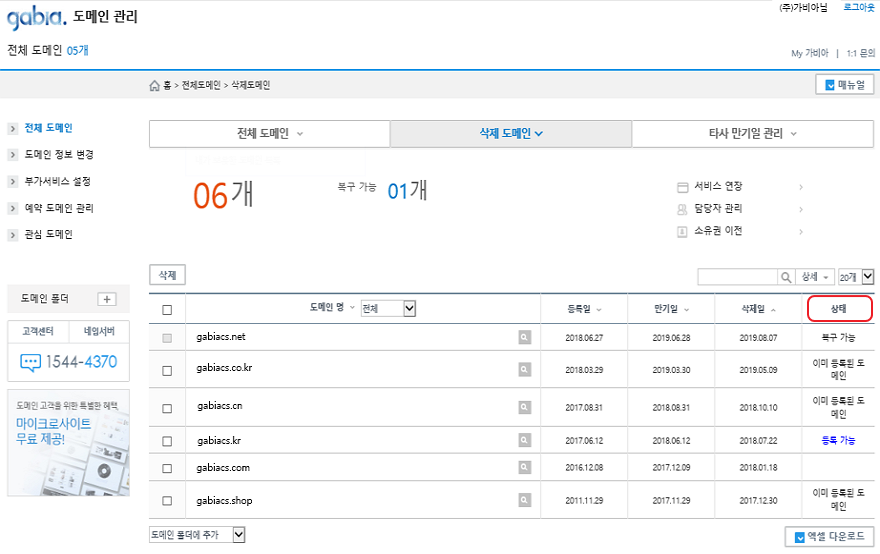
Task: Click magnifier icon next to gabiacs.net
Action: [525, 337]
